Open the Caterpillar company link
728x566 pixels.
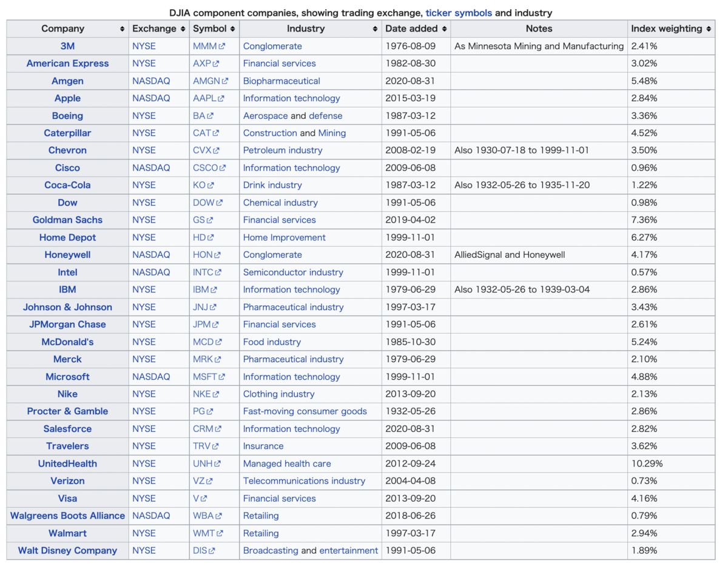pos(67,133)
